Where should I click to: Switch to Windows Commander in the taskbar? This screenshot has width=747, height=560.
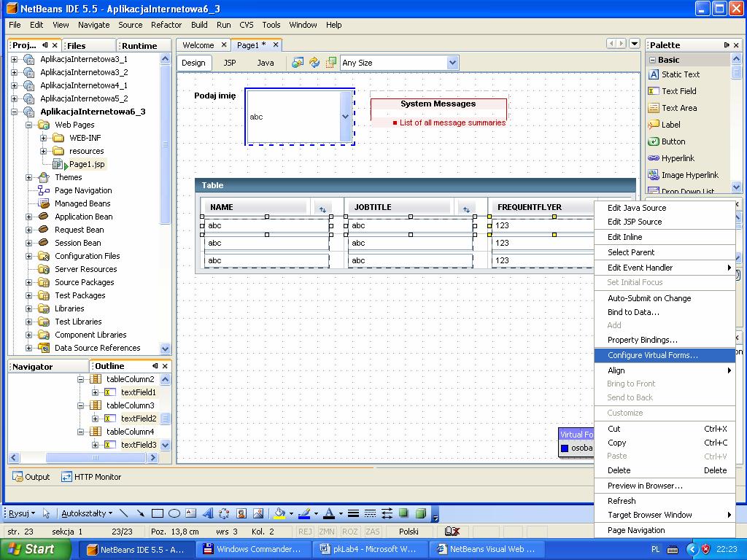tap(253, 550)
